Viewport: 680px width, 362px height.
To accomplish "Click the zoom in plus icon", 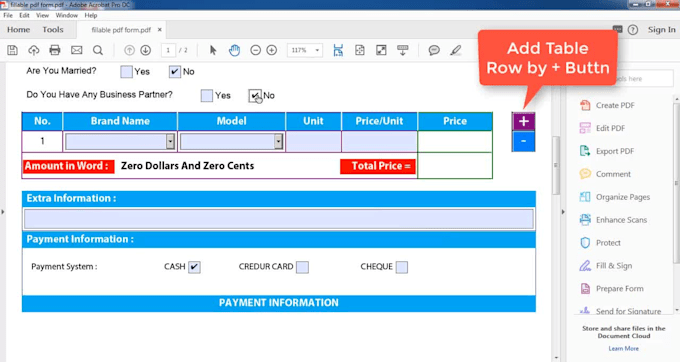I will point(271,50).
